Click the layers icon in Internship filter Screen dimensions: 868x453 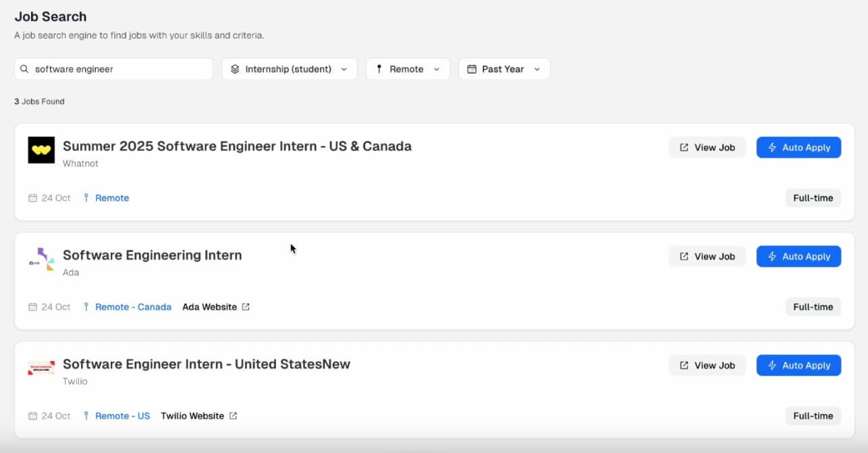coord(235,69)
